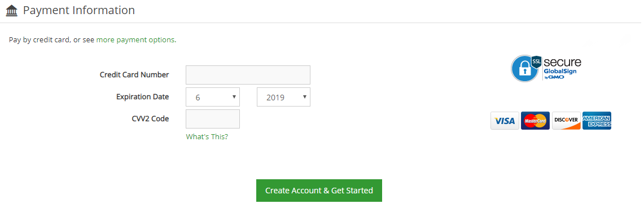Click the VISA card logo

tap(505, 121)
